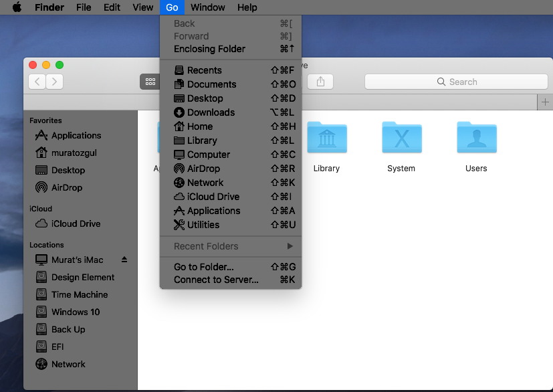
Task: Select Desktop in the Go menu
Action: [x=231, y=98]
